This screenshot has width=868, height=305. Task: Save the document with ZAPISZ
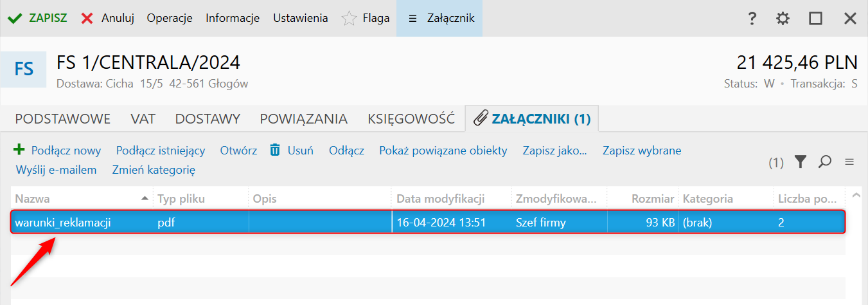tap(37, 18)
